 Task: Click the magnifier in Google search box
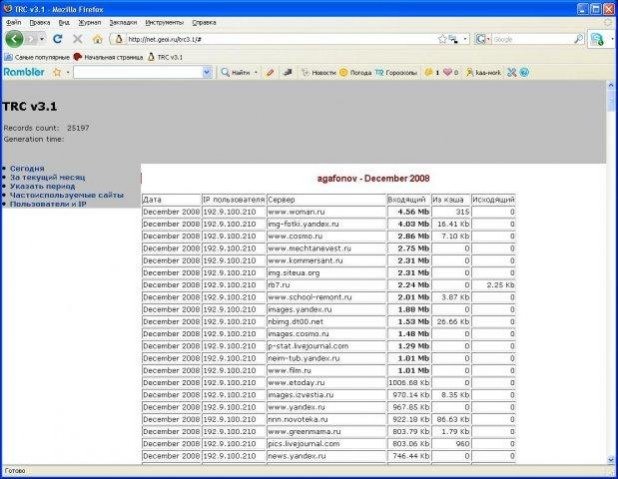579,39
